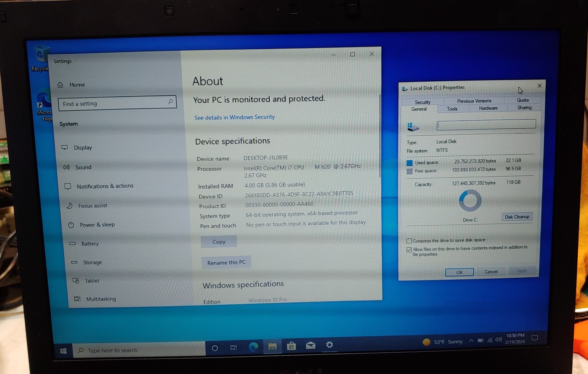Image resolution: width=588 pixels, height=374 pixels.
Task: Open Cortana circle on taskbar
Action: coord(215,348)
